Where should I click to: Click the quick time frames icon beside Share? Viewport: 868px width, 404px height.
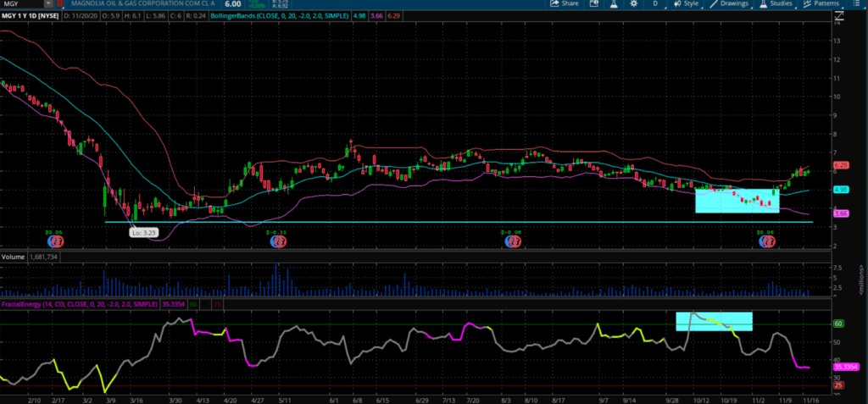click(x=594, y=3)
